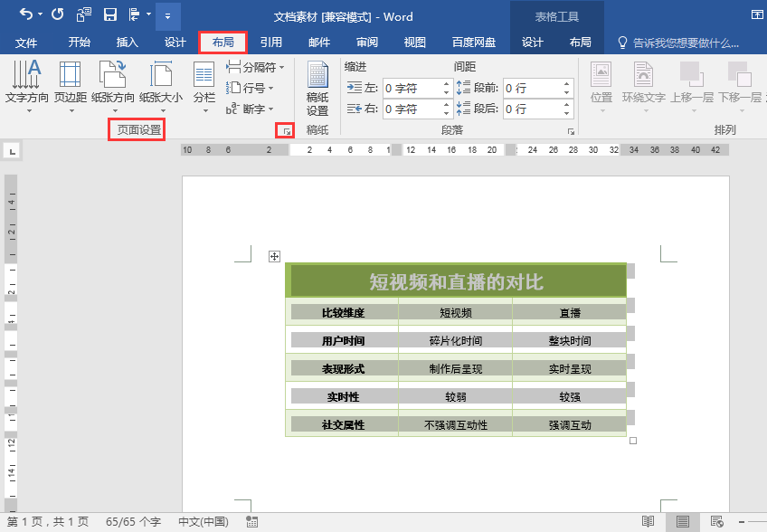
Task: Click the table title 短视频和直播的对比
Action: tap(456, 282)
